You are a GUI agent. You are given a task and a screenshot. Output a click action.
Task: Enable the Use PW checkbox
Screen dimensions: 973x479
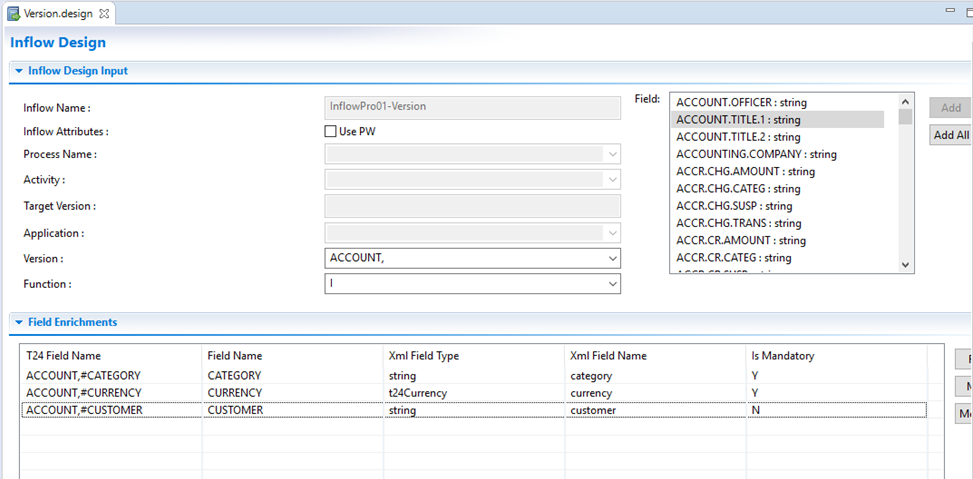[x=331, y=131]
